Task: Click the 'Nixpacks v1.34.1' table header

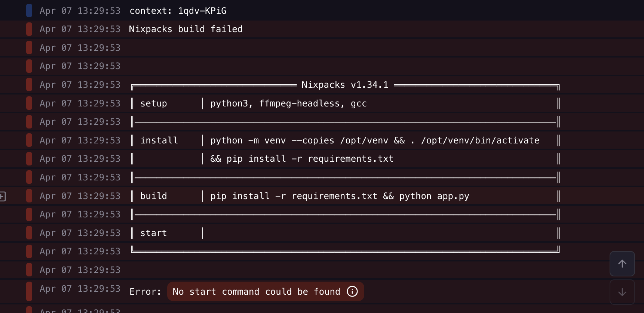Action: tap(344, 85)
